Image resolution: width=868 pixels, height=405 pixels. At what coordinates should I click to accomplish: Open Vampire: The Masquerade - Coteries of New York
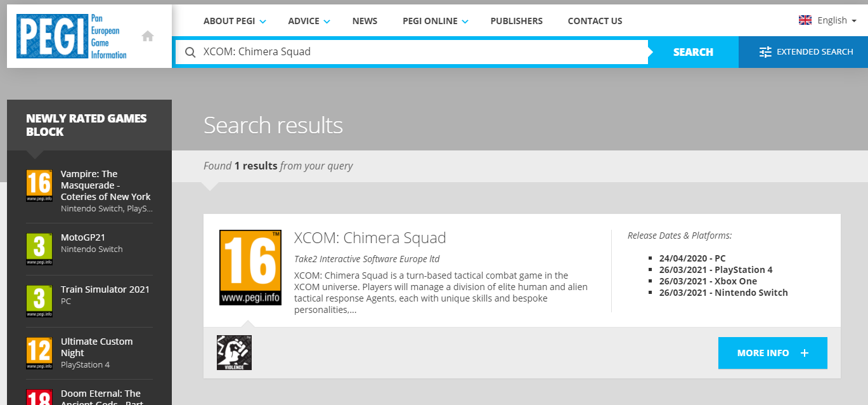coord(106,185)
